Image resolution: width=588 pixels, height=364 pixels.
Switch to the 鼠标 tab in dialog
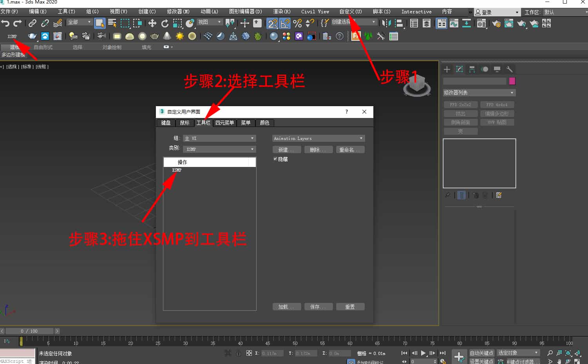(185, 123)
